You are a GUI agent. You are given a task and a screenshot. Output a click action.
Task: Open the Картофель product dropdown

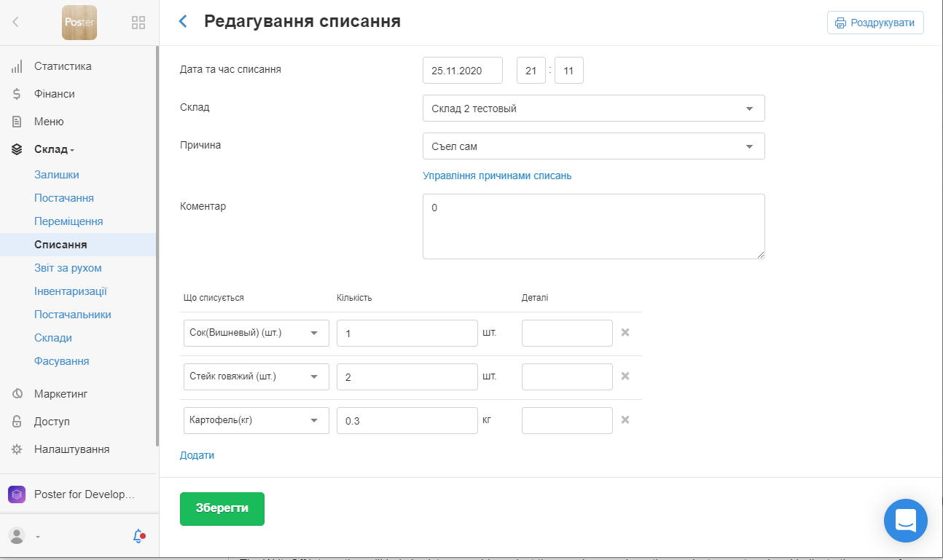[x=257, y=420]
